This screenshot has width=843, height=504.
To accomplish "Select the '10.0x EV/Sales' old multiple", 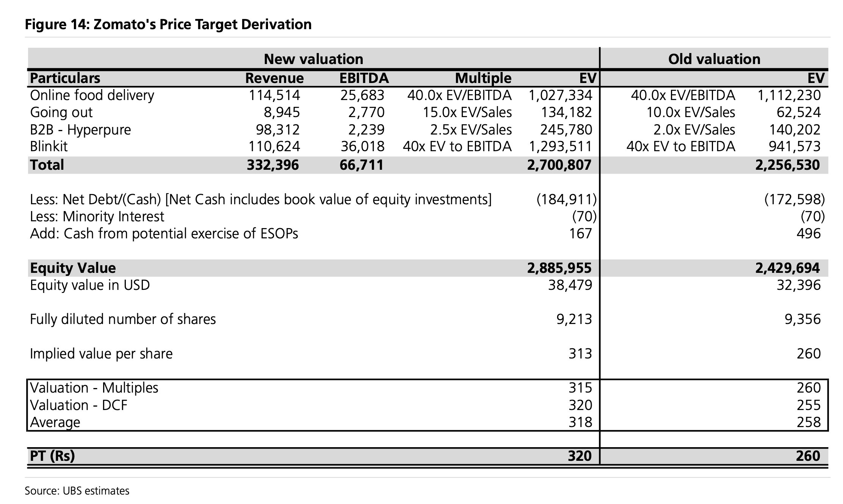I will point(691,113).
